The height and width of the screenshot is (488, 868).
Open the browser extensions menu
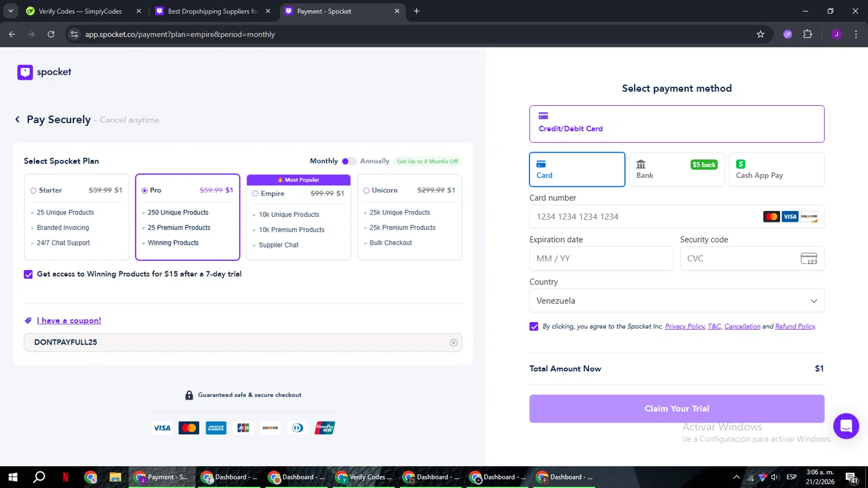[808, 34]
